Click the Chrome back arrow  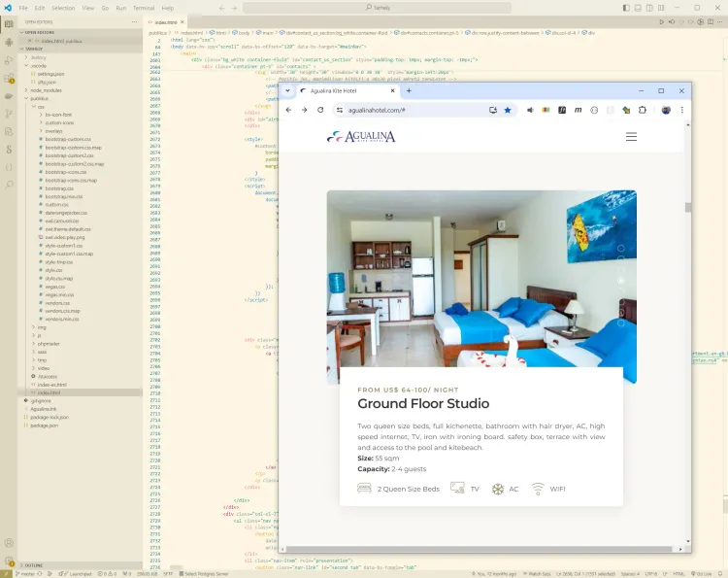(289, 110)
